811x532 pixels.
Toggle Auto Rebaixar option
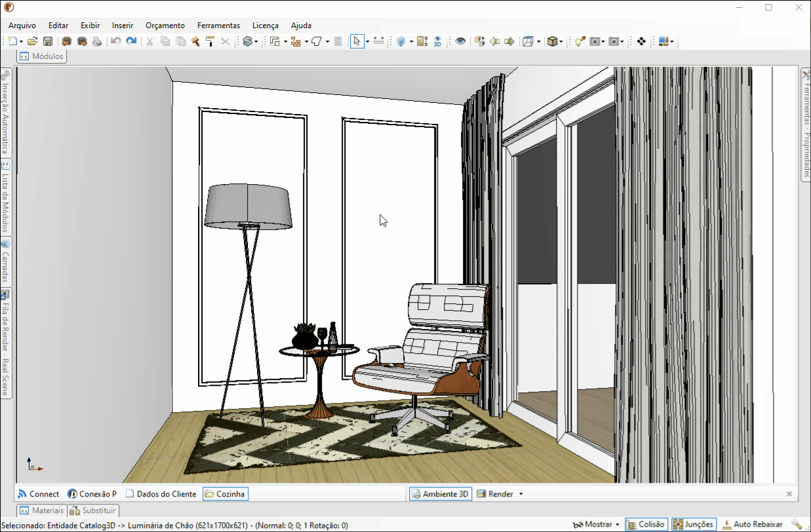(x=752, y=524)
